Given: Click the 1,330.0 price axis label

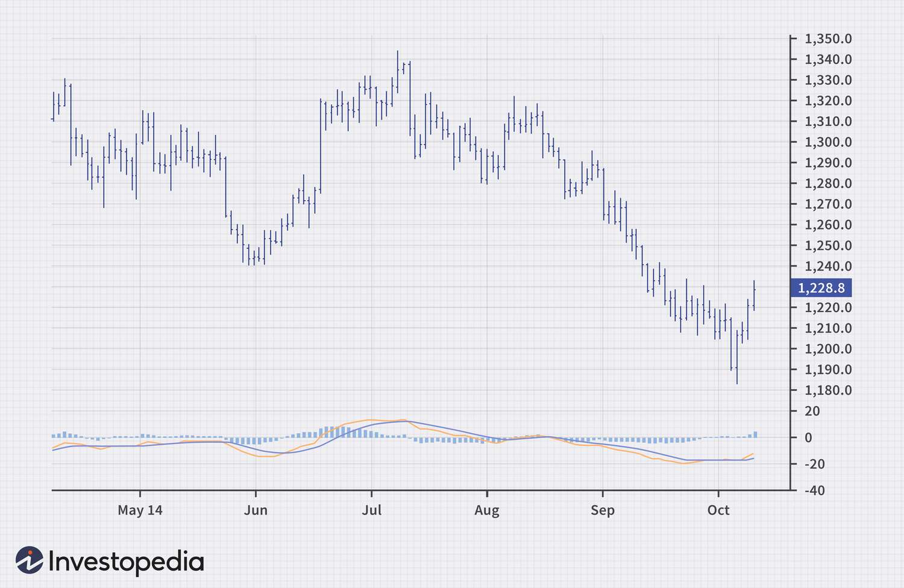Looking at the screenshot, I should 829,80.
